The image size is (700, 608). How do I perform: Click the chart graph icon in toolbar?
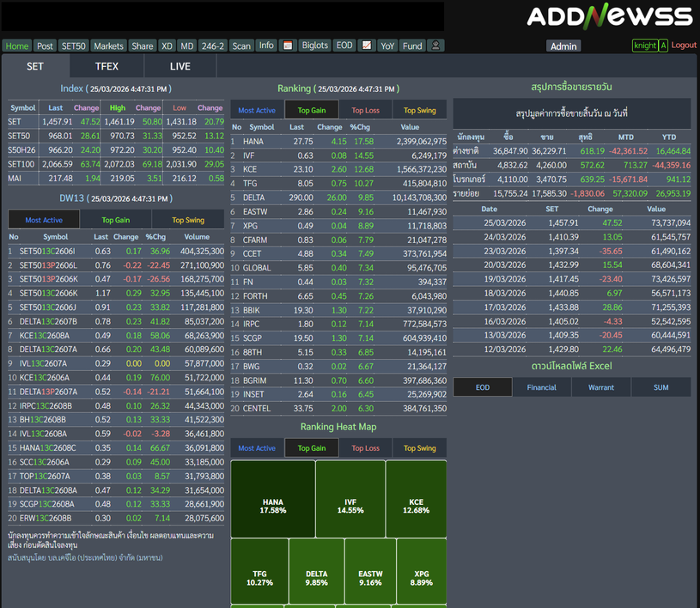coord(366,46)
